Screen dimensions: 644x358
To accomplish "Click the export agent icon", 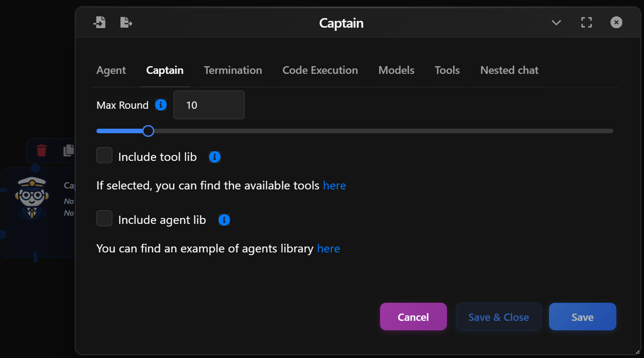I will coord(126,22).
